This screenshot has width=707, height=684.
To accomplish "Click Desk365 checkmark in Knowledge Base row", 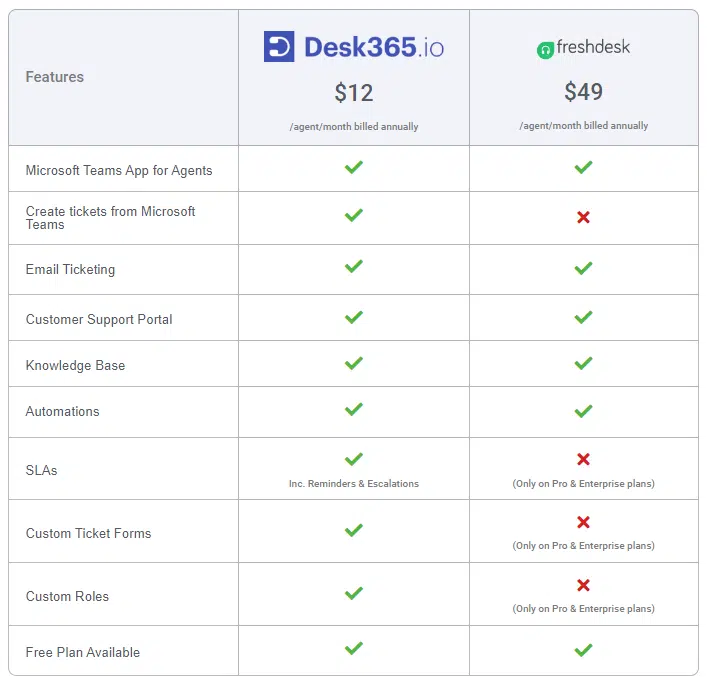I will click(353, 363).
